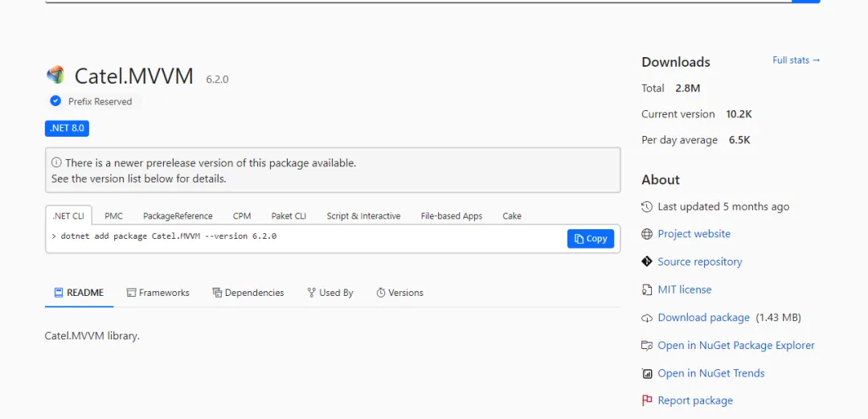Screen dimensions: 868x419
Task: Copy the dotnet add package command
Action: click(x=591, y=238)
